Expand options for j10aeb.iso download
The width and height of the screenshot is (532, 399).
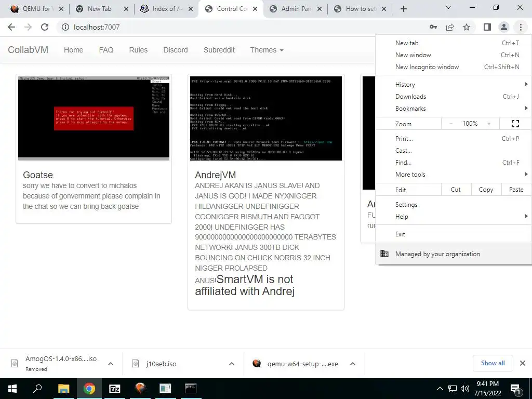[232, 364]
